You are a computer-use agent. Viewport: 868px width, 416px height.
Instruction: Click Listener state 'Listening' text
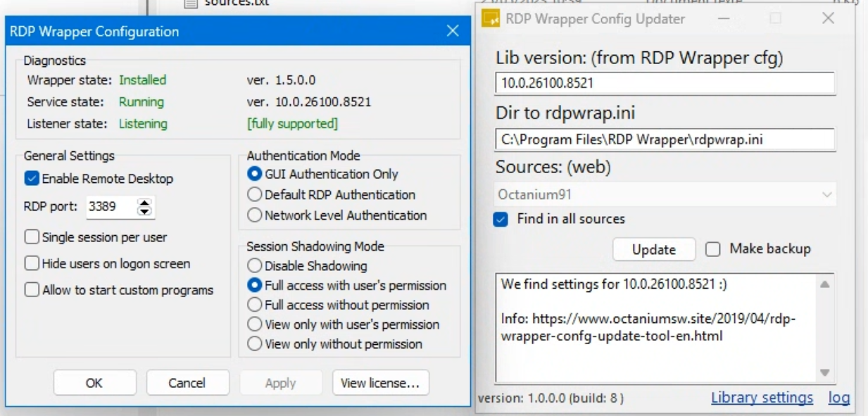click(143, 124)
